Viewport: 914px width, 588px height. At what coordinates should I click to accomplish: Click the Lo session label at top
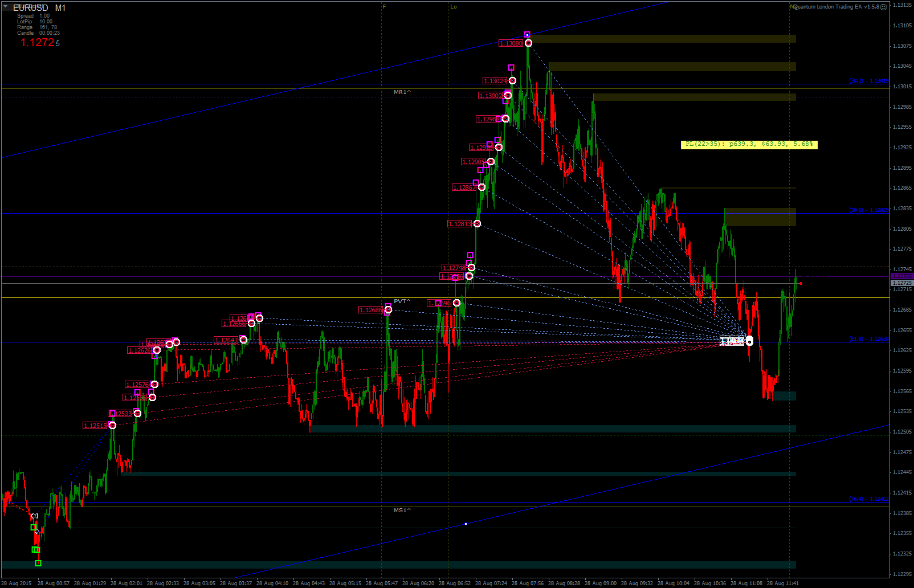click(454, 7)
